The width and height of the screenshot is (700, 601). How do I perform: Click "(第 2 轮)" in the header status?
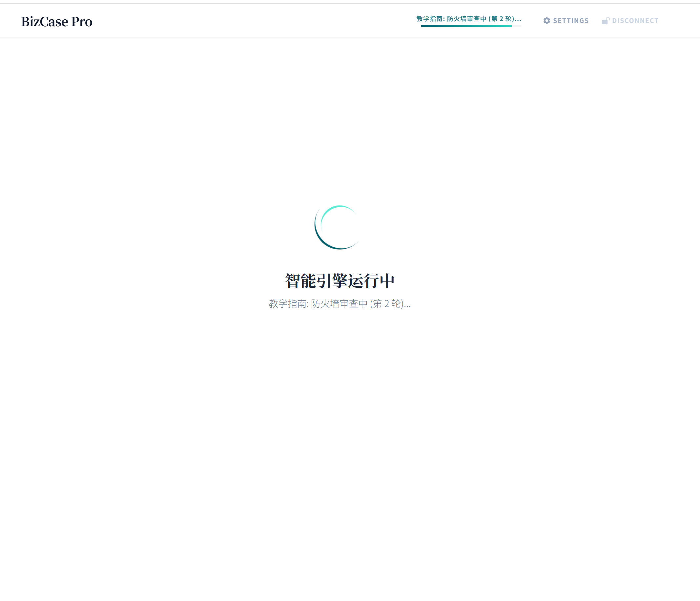[501, 19]
